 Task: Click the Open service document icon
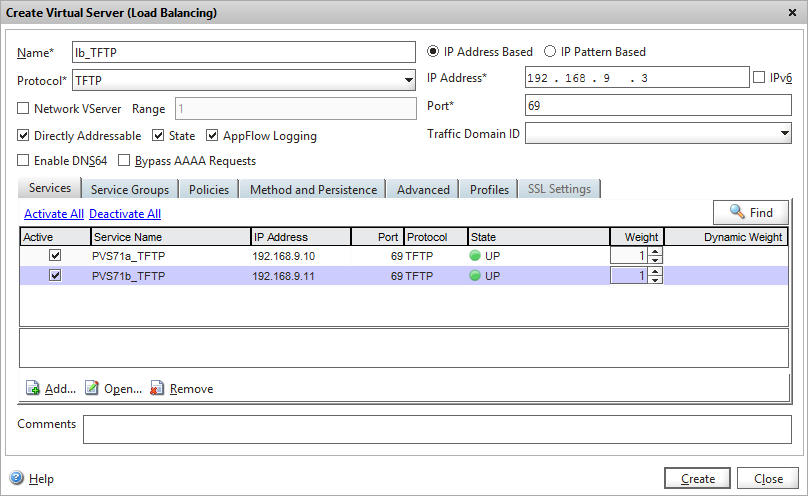[x=92, y=389]
